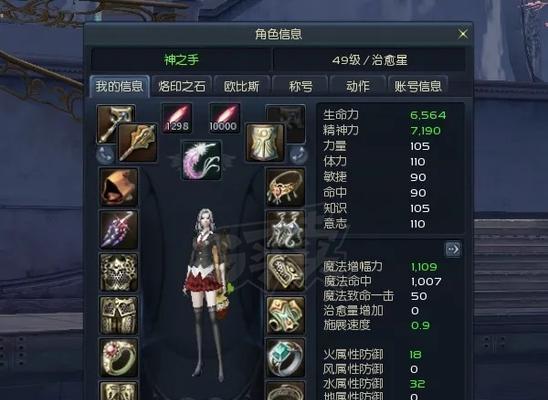Expand stats with the arrow button
Image resolution: width=548 pixels, height=400 pixels.
453,249
